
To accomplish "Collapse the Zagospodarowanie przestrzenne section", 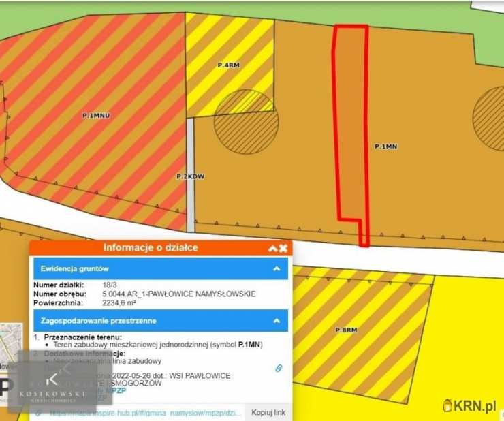I will click(x=277, y=320).
